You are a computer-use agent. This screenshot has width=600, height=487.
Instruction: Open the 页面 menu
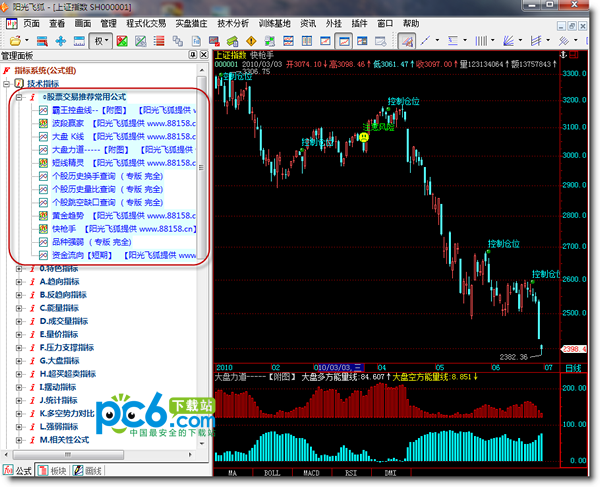click(x=31, y=23)
